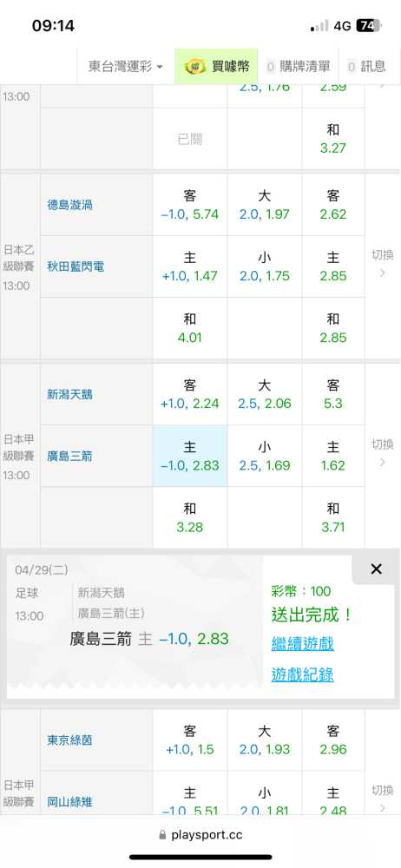The width and height of the screenshot is (401, 868).
Task: Click the 繼續遊戲 link
Action: (x=302, y=644)
